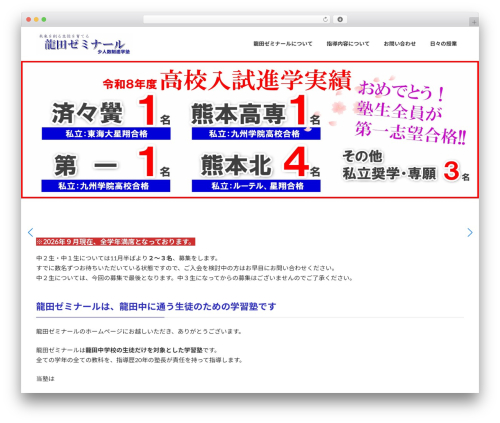
Task: Click the 龍田ゼミナール site logo
Action: (x=84, y=44)
